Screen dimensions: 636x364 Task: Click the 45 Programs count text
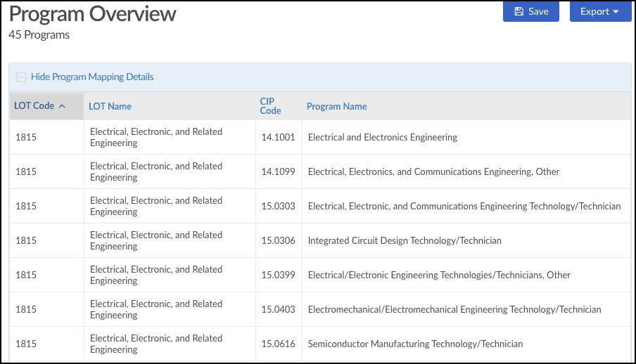click(x=39, y=35)
